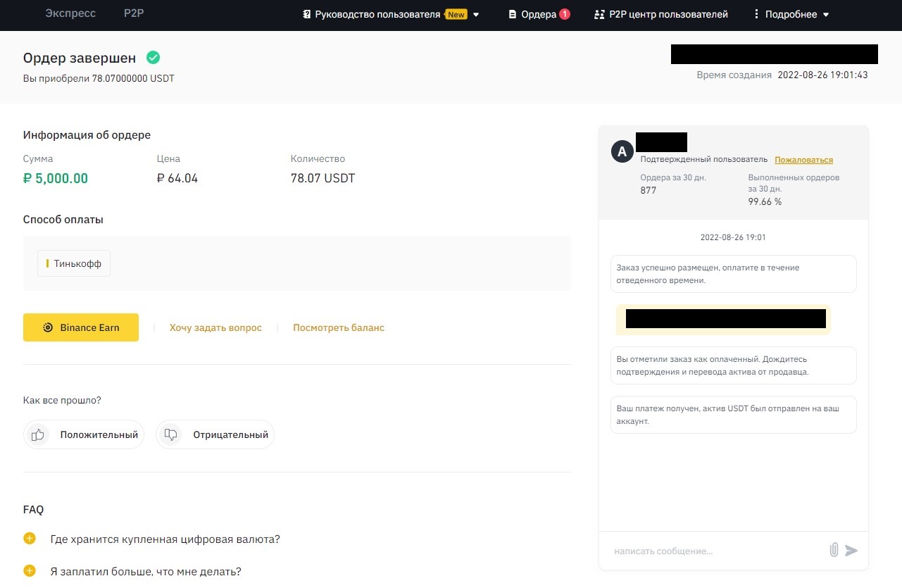Click the price value ₽ 64.04
The width and height of the screenshot is (902, 588).
pos(177,178)
